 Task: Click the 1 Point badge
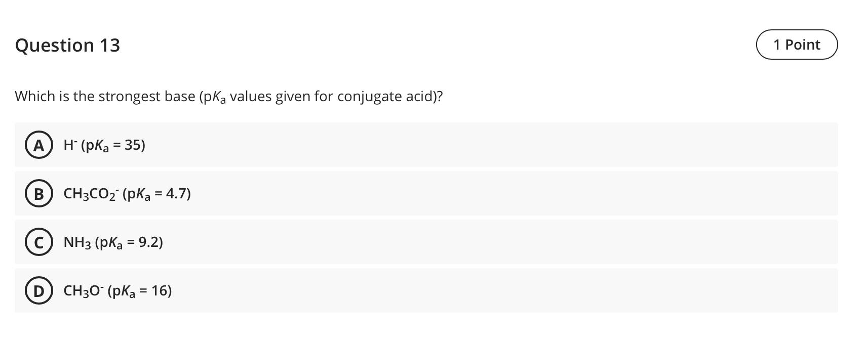(797, 45)
